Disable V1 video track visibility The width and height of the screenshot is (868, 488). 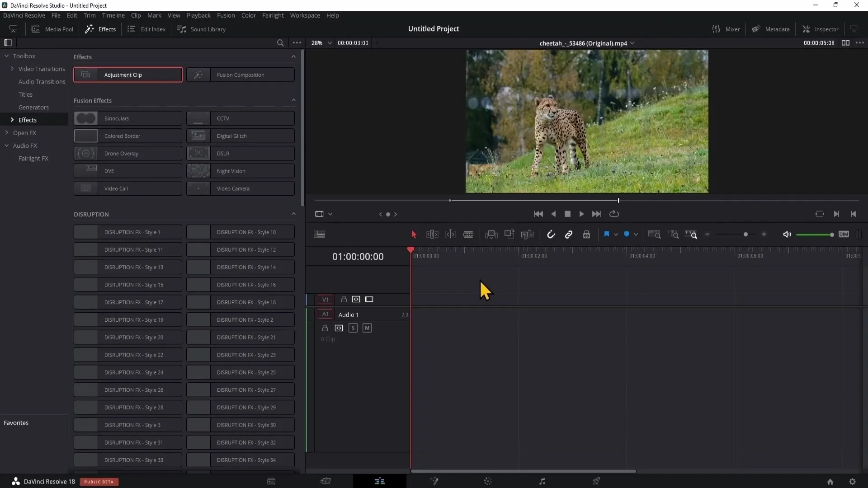(x=369, y=299)
